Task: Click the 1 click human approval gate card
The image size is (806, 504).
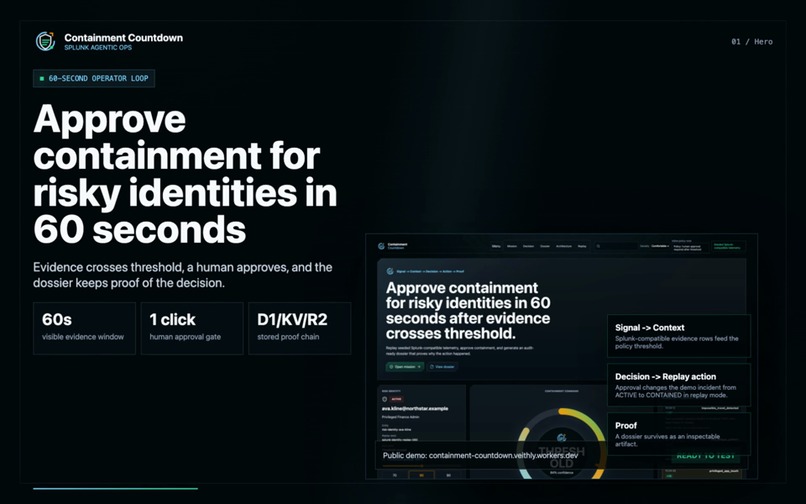Action: [x=192, y=328]
